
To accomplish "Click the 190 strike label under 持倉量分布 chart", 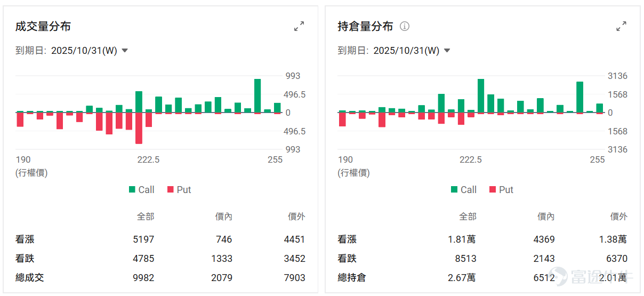I will point(345,160).
